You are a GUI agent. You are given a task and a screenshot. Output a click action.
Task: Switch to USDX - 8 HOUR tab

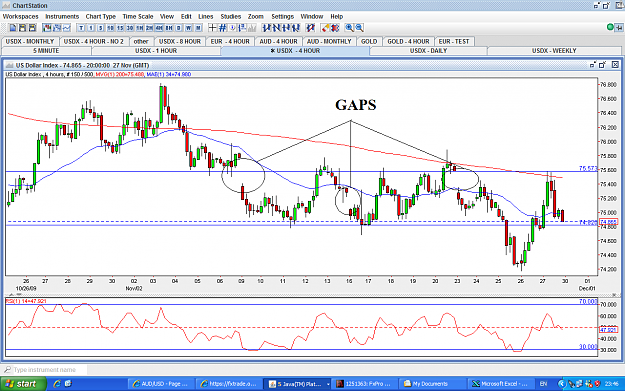click(180, 41)
